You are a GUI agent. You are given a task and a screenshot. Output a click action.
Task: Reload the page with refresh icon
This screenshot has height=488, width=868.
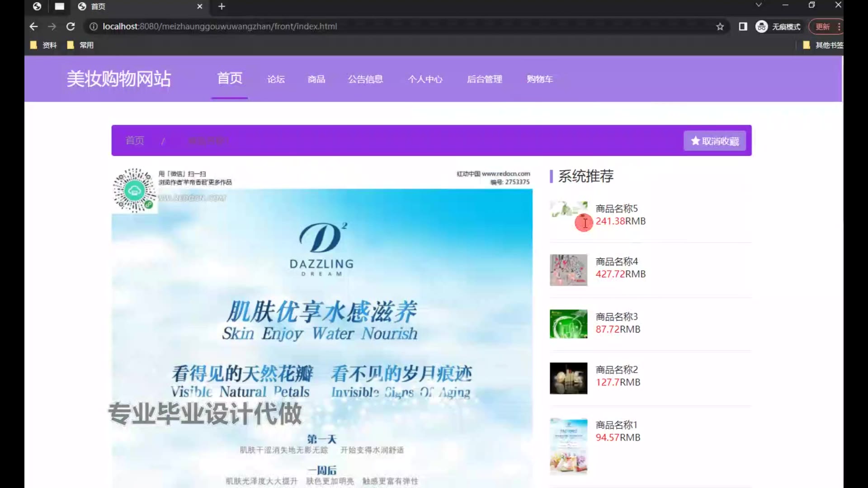click(x=71, y=27)
